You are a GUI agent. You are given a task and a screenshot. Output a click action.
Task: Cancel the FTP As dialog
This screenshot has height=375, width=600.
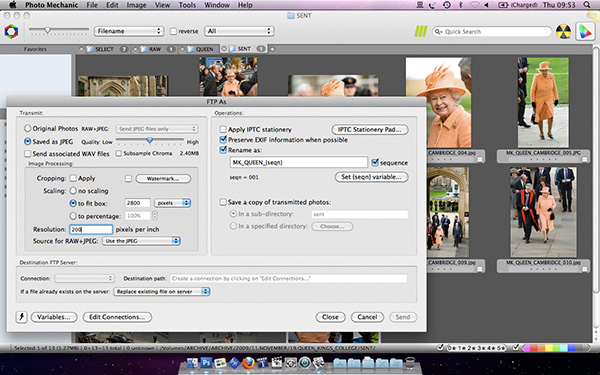tap(367, 317)
